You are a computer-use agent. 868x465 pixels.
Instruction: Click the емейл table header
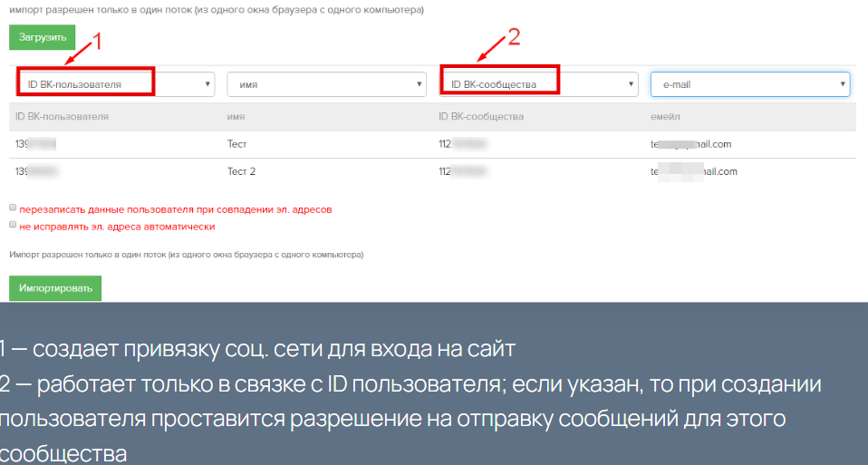tap(665, 117)
